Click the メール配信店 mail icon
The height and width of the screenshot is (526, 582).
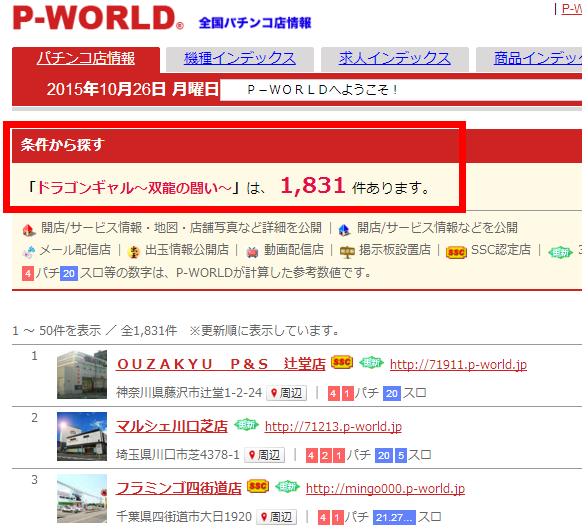pyautogui.click(x=29, y=251)
